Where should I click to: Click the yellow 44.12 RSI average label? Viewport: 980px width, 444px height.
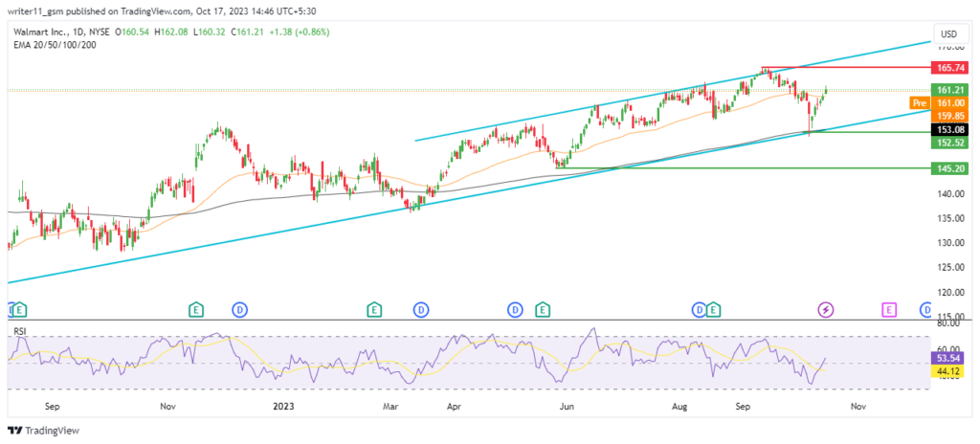pos(948,371)
